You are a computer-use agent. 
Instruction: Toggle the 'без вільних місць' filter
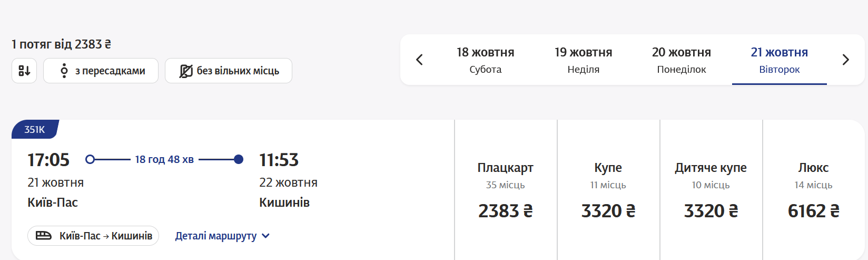pos(229,71)
